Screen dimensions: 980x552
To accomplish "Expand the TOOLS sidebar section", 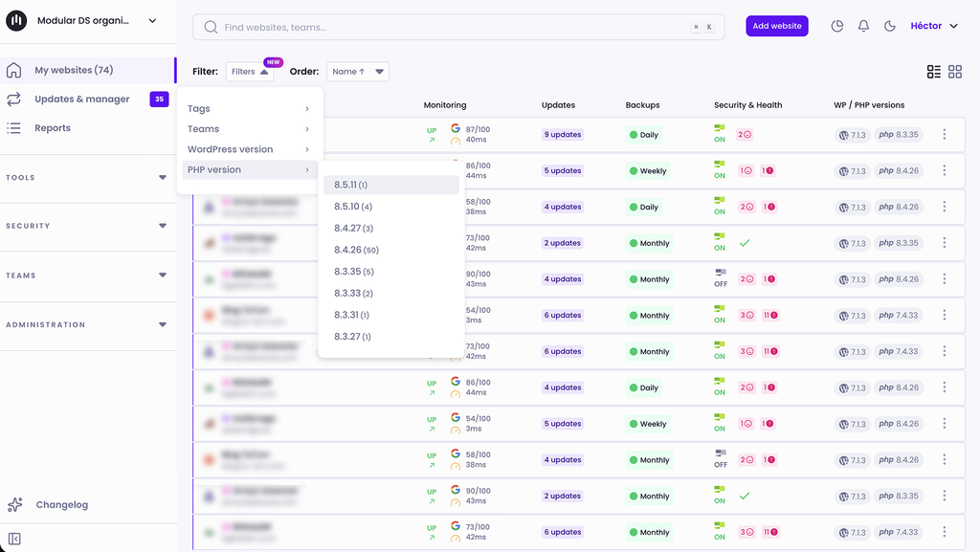I will [x=86, y=177].
